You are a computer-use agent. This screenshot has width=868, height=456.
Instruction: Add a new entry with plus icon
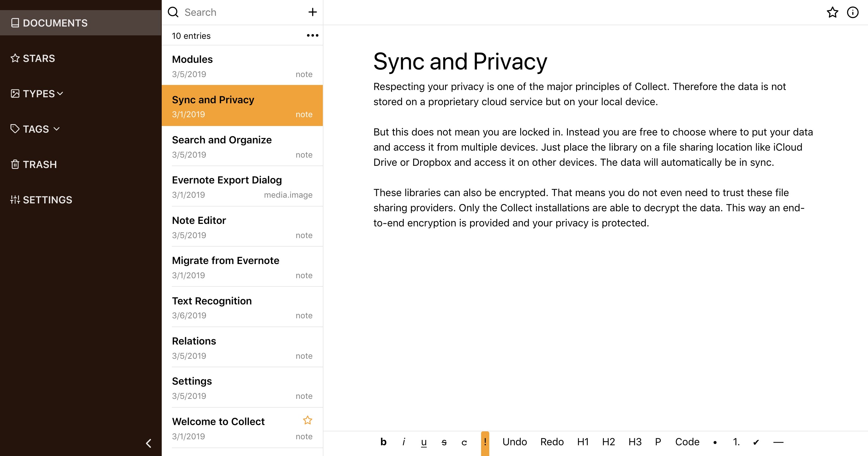[312, 12]
